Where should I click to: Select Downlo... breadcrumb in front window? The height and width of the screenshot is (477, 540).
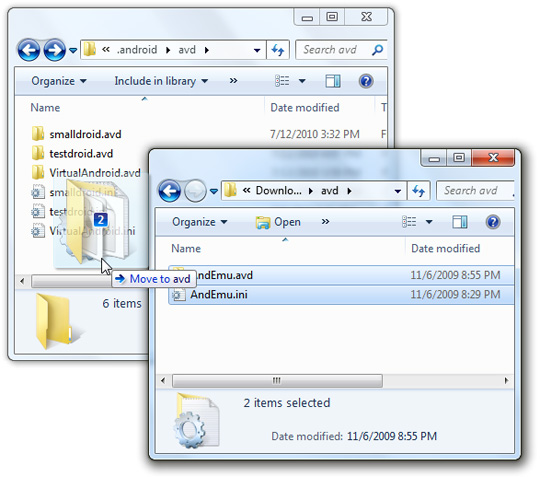278,190
